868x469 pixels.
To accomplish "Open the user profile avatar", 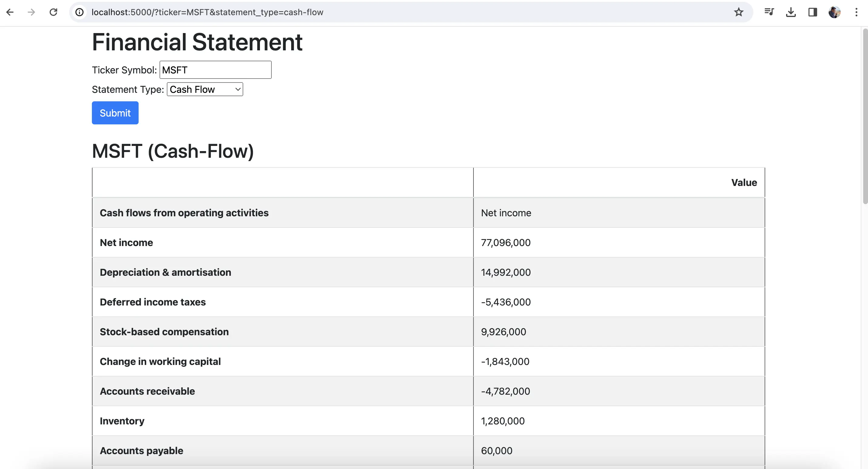I will [x=835, y=12].
